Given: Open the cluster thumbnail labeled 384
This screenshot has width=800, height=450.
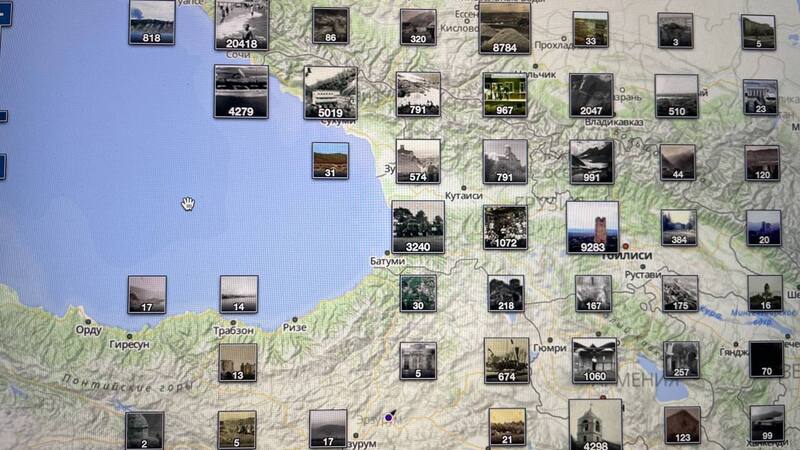Looking at the screenshot, I should 679,228.
